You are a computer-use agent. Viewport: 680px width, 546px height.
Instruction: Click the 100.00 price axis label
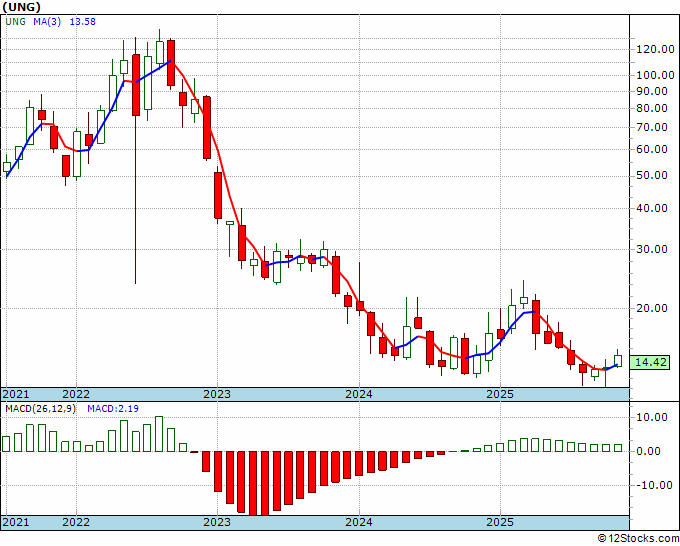pyautogui.click(x=655, y=75)
